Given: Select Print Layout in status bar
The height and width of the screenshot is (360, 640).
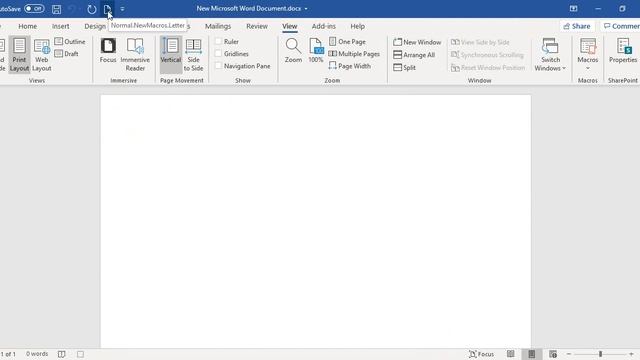Looking at the screenshot, I should 531,354.
